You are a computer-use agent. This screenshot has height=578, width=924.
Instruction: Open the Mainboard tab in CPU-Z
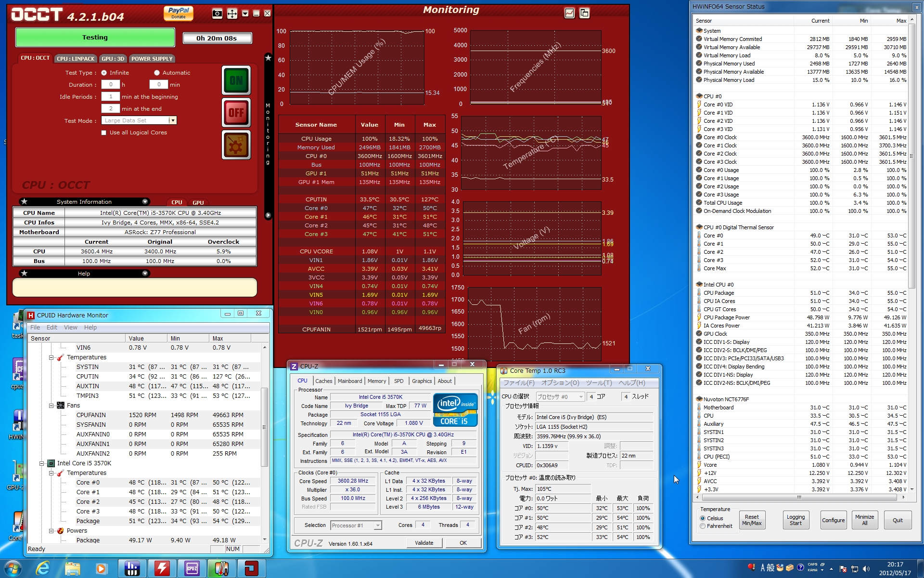(350, 381)
